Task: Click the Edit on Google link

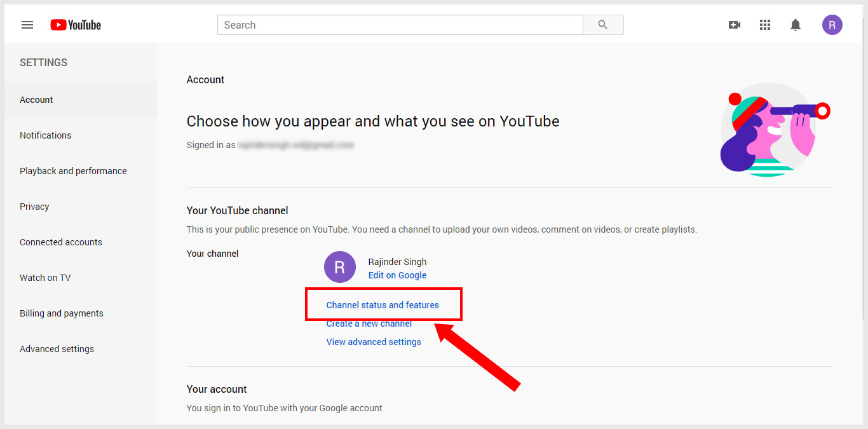Action: point(397,275)
